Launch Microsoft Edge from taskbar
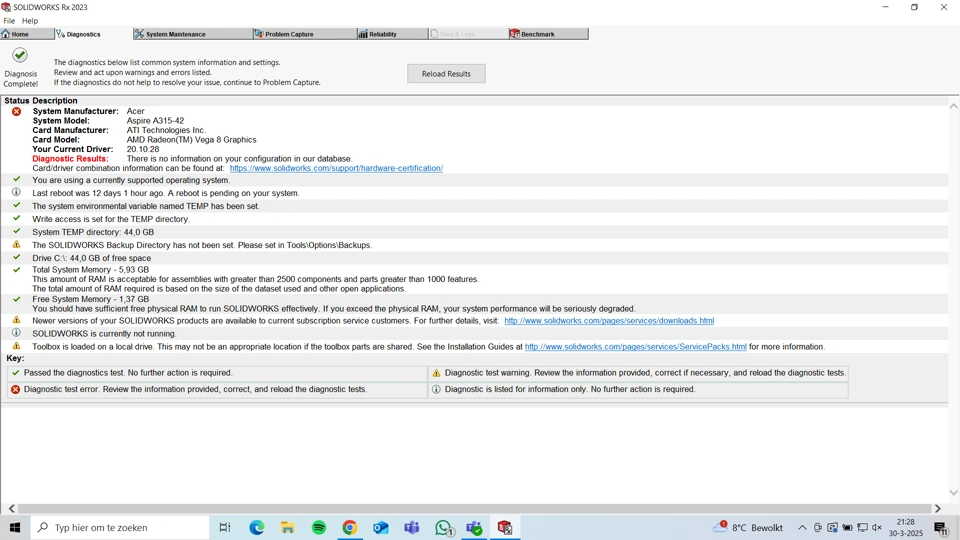960x540 pixels. (x=257, y=527)
